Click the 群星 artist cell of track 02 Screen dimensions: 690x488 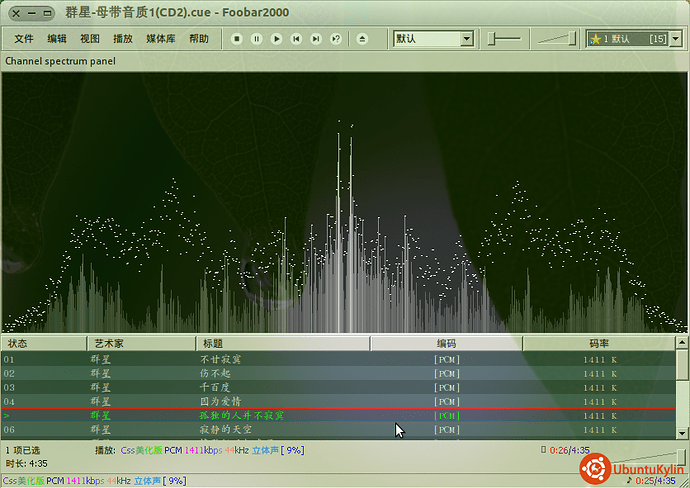coord(100,374)
